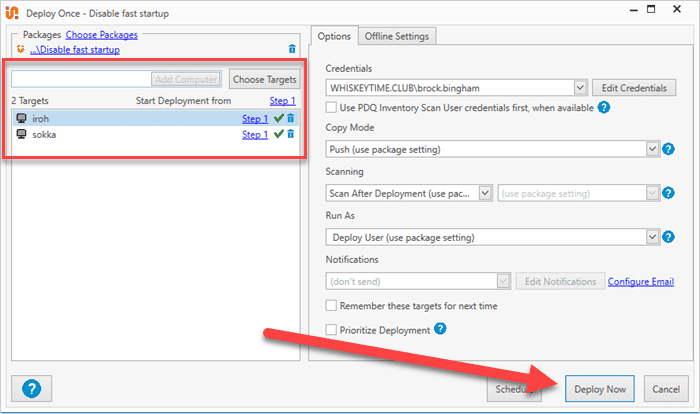Click the green checkmark on iroh row
The height and width of the screenshot is (414, 700).
click(x=279, y=118)
